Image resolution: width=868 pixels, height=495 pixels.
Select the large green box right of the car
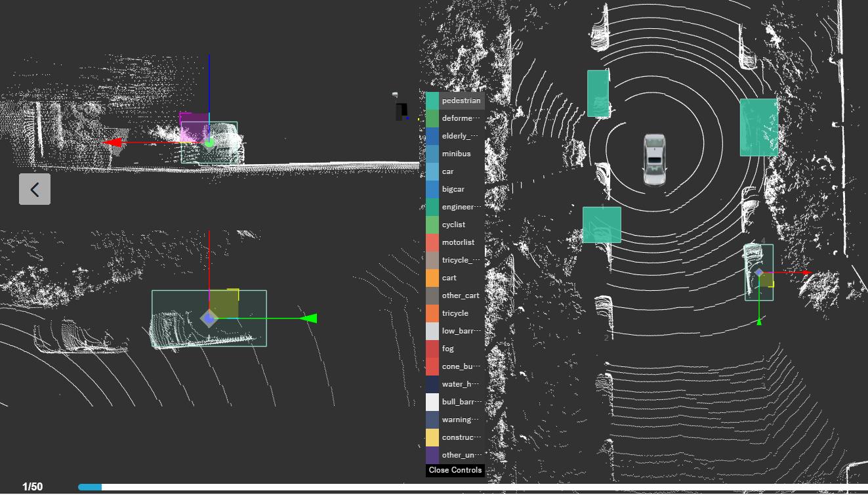(x=759, y=127)
